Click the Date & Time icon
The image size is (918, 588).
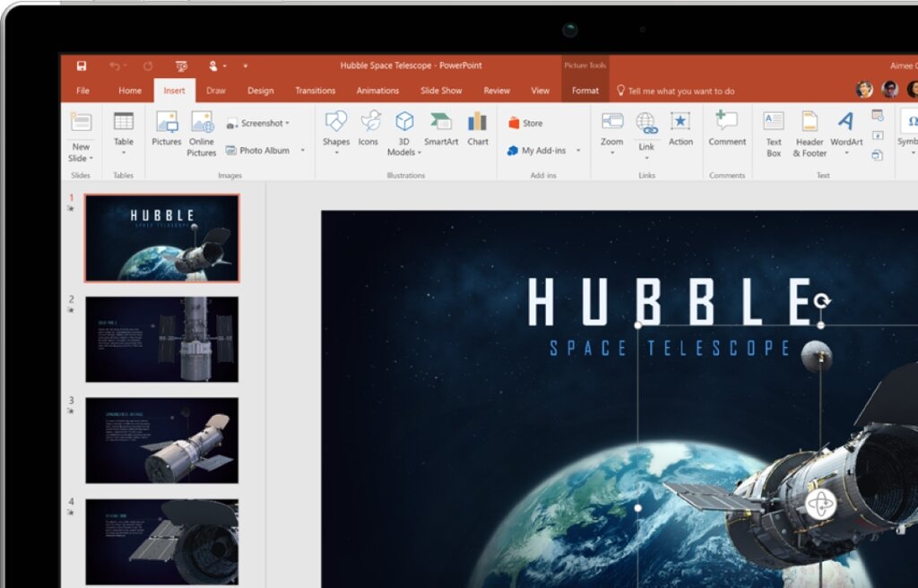click(877, 116)
